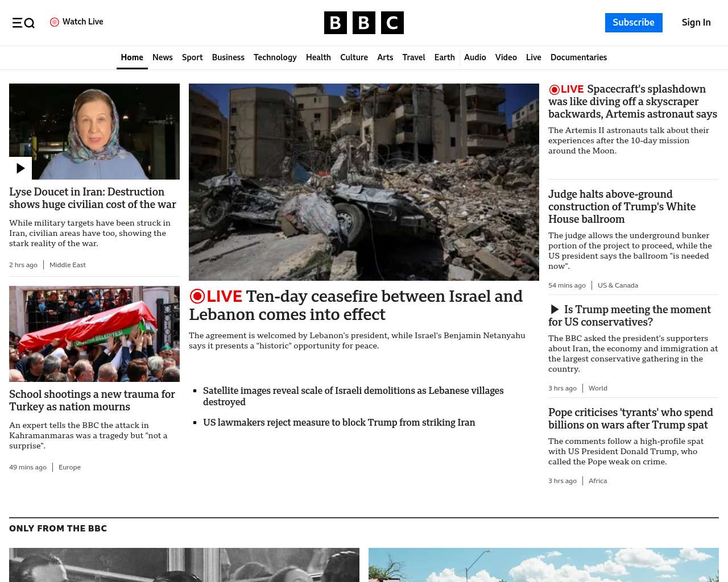Open the Sport section
Screen dimensions: 728x582
click(192, 57)
